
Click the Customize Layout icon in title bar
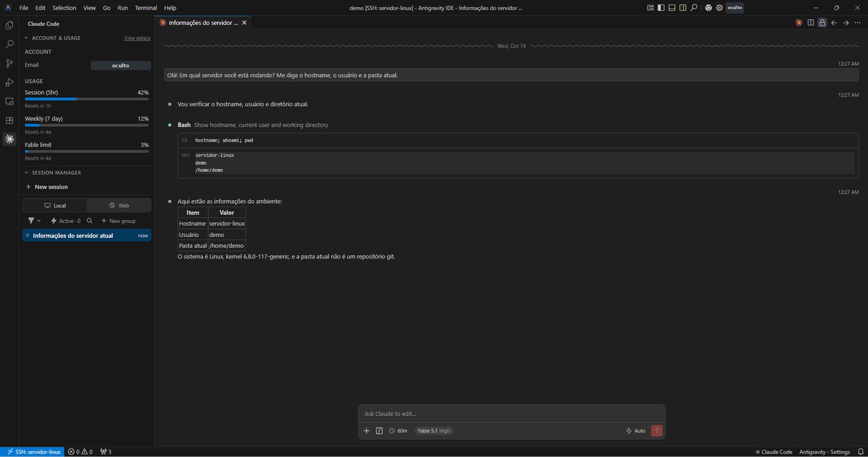click(650, 8)
